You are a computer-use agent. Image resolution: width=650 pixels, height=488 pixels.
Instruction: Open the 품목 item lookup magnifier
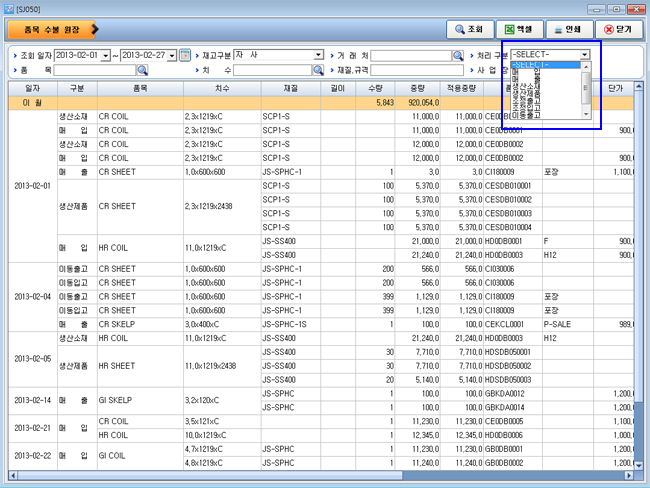click(x=142, y=70)
